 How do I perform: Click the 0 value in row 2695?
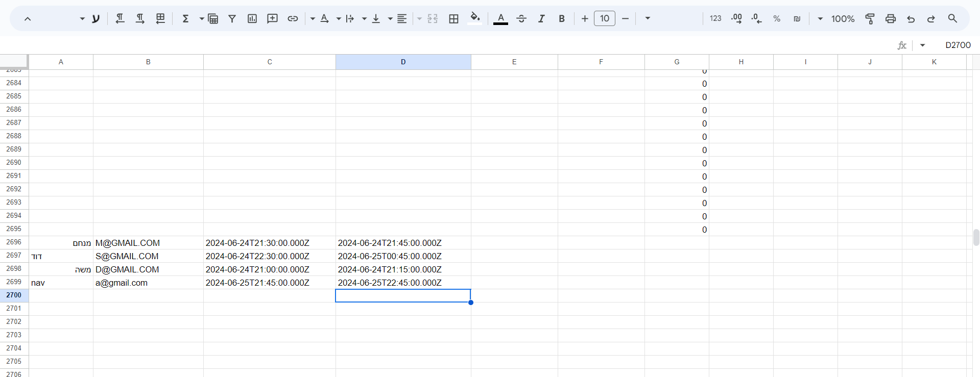click(677, 230)
